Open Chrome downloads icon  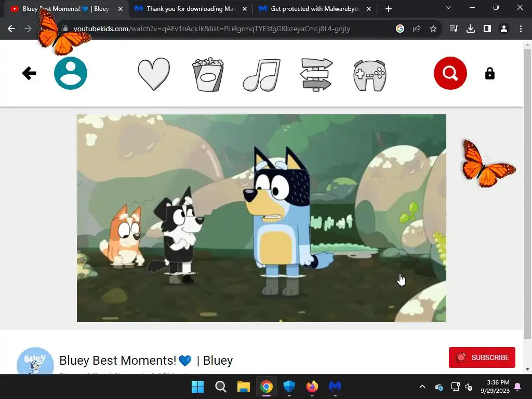pyautogui.click(x=471, y=29)
